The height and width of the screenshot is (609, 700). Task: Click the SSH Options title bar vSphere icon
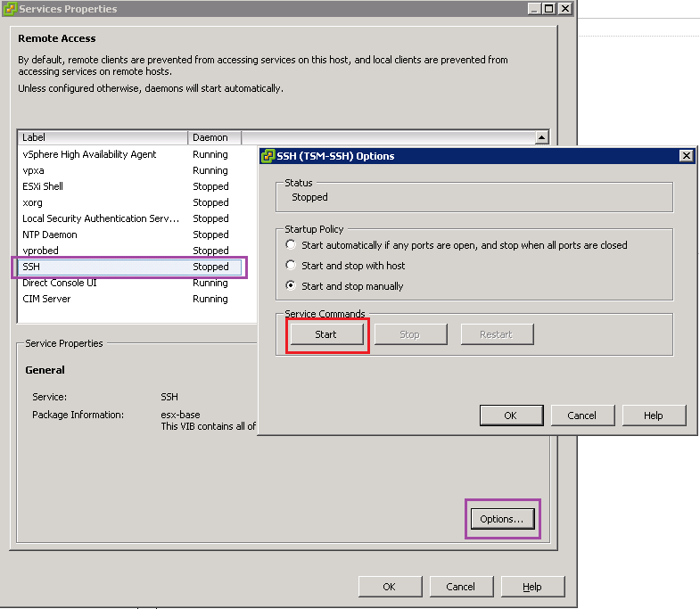(x=268, y=156)
